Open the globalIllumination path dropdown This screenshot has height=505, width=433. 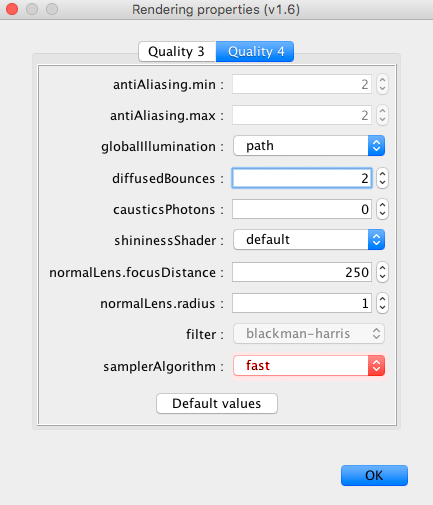point(309,146)
